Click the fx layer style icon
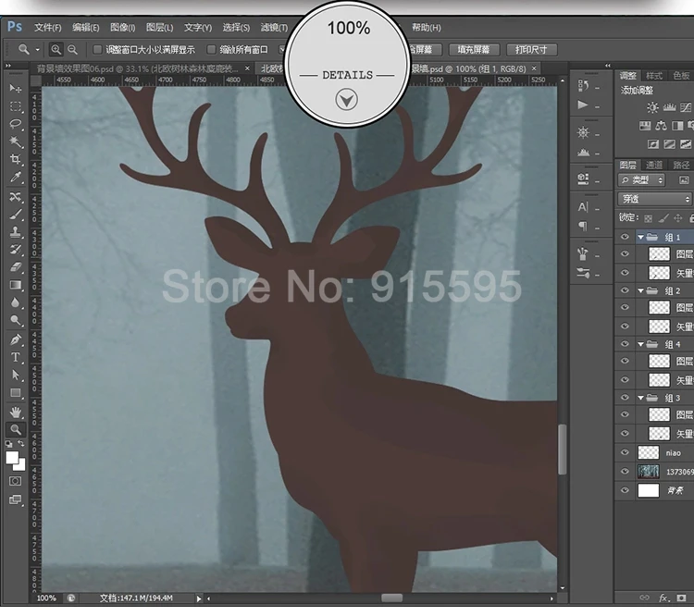The image size is (694, 616). point(663,598)
